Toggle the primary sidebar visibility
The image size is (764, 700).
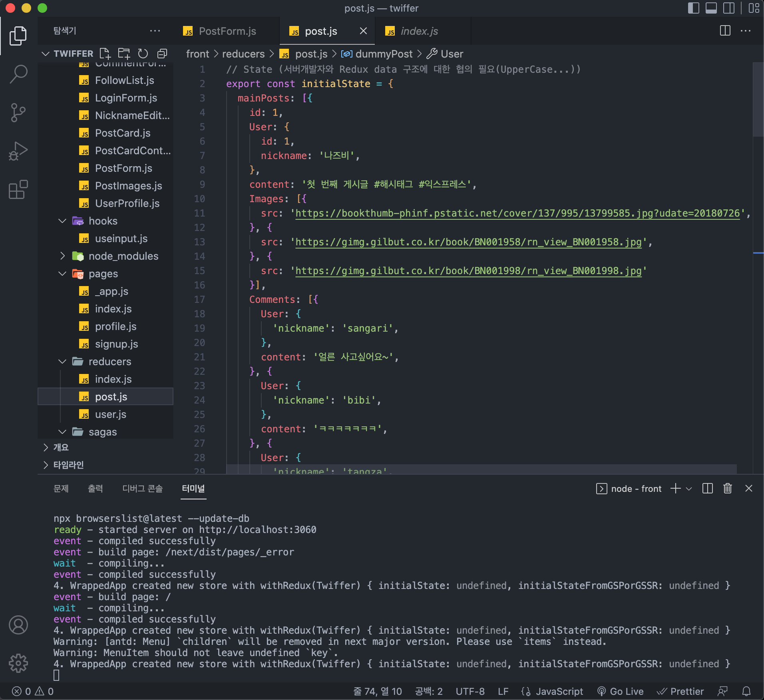click(x=693, y=8)
